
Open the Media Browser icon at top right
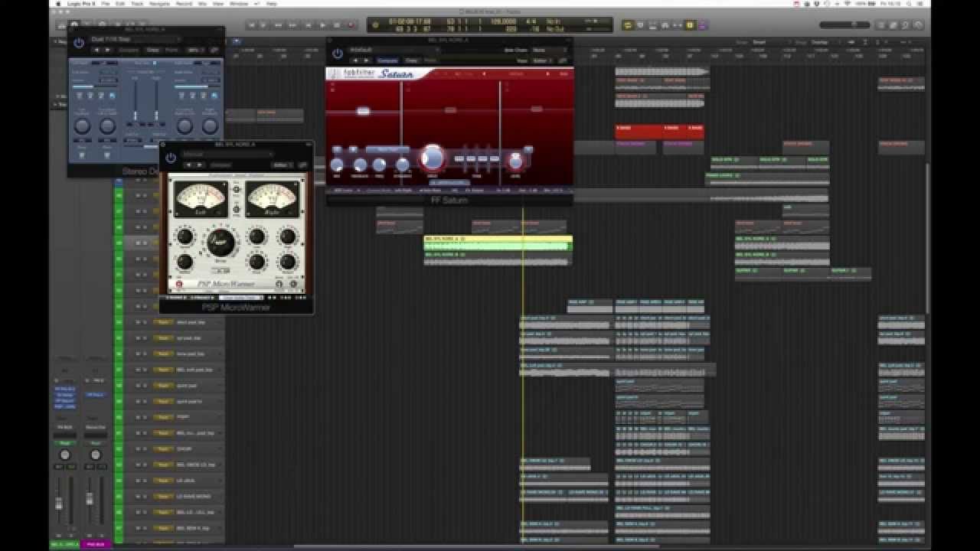tap(919, 25)
